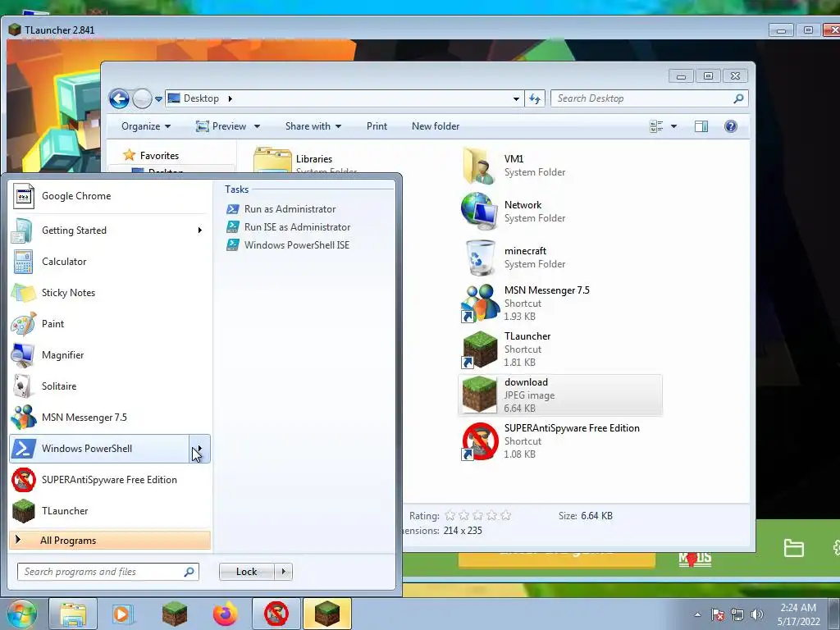Show hidden tray icons arrow
The height and width of the screenshot is (630, 840).
coord(697,614)
